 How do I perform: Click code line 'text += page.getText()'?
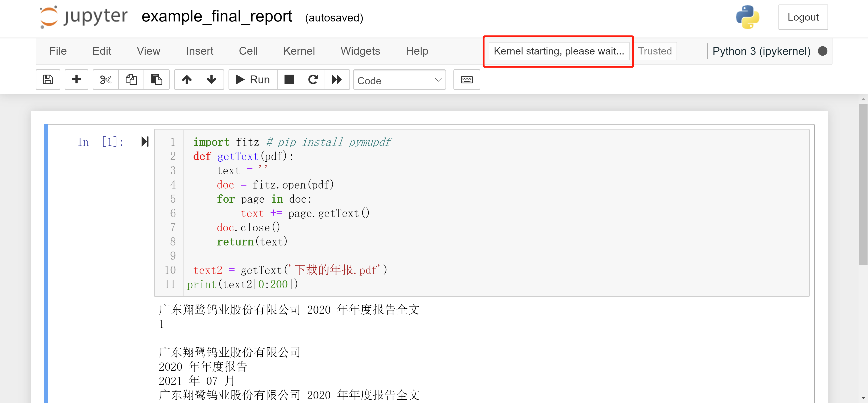coord(305,213)
